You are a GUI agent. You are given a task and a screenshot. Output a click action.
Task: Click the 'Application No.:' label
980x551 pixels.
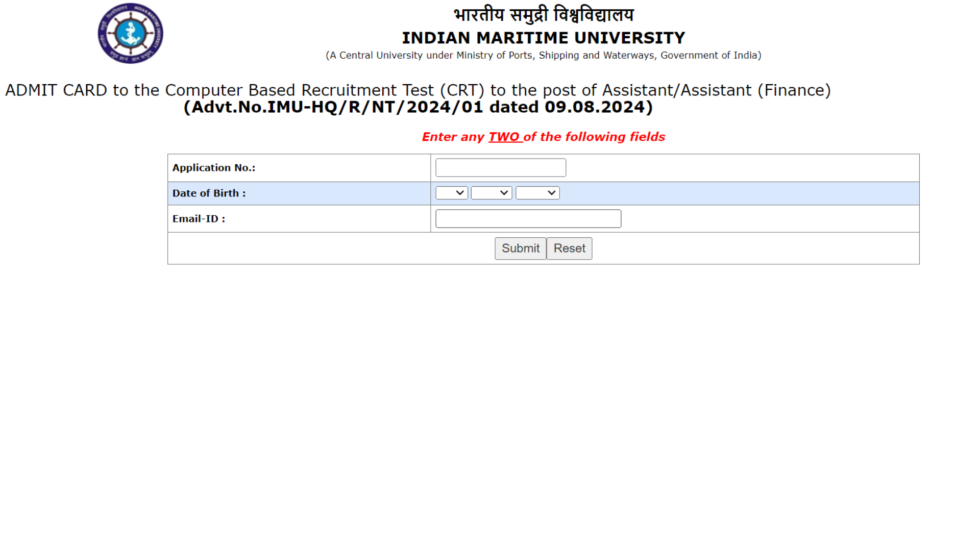214,168
